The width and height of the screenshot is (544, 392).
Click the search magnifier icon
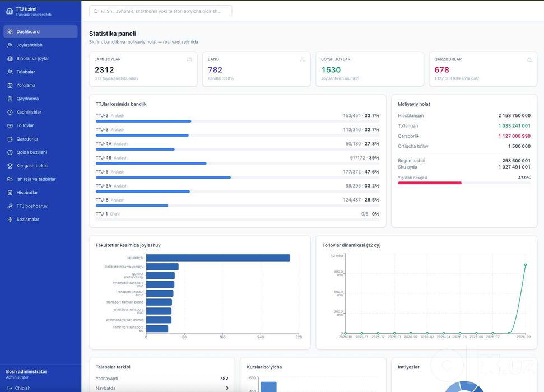(96, 11)
